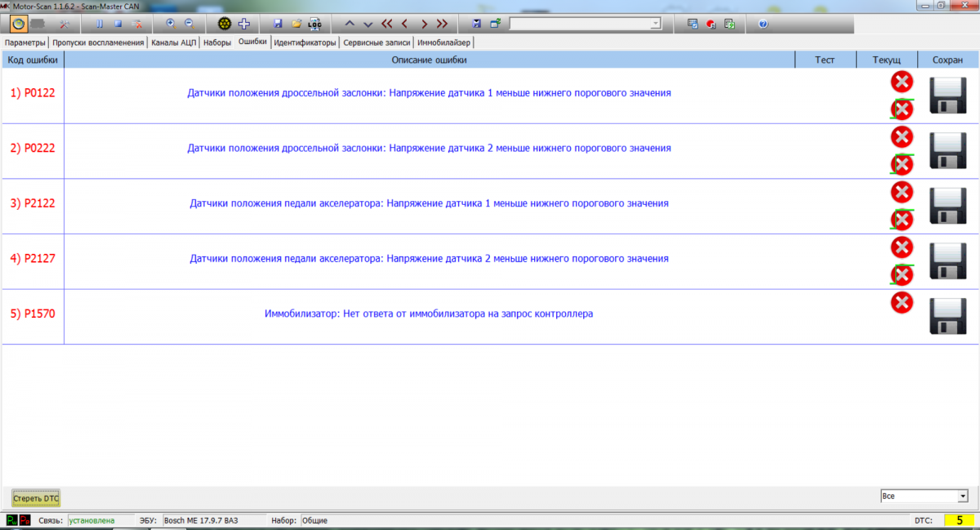The image size is (980, 530).
Task: Click the Код ошибки column header
Action: tap(33, 60)
